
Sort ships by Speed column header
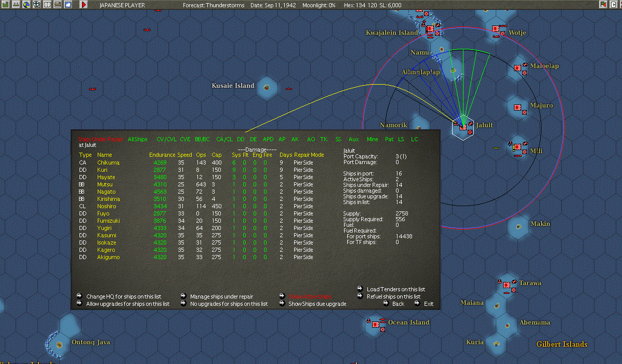[184, 155]
